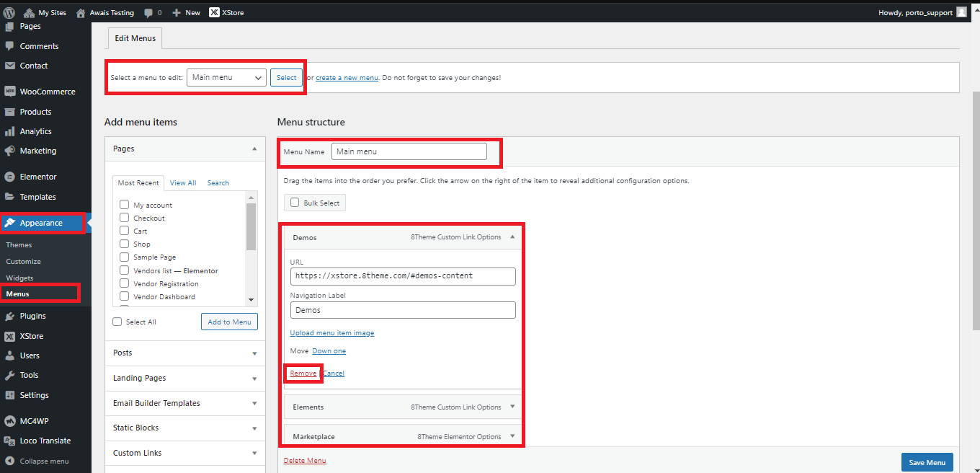Screen dimensions: 980x473
Task: Click the Upload menu item image link
Action: (x=332, y=333)
